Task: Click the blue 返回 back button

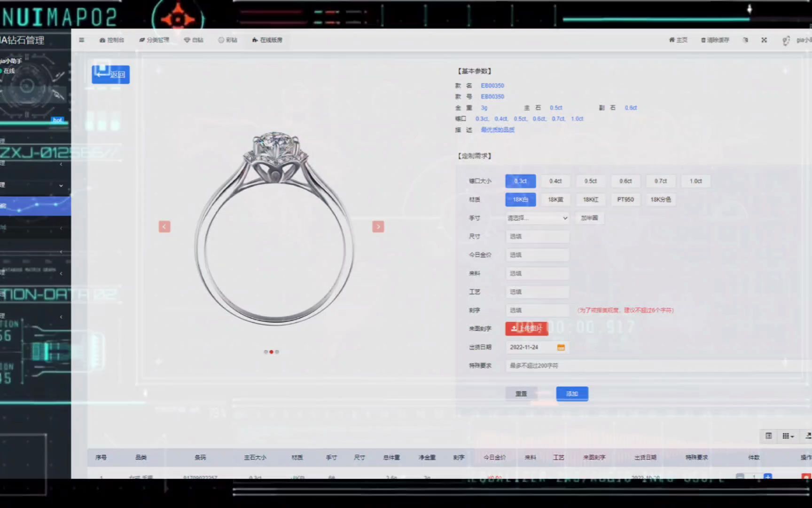Action: pyautogui.click(x=110, y=74)
